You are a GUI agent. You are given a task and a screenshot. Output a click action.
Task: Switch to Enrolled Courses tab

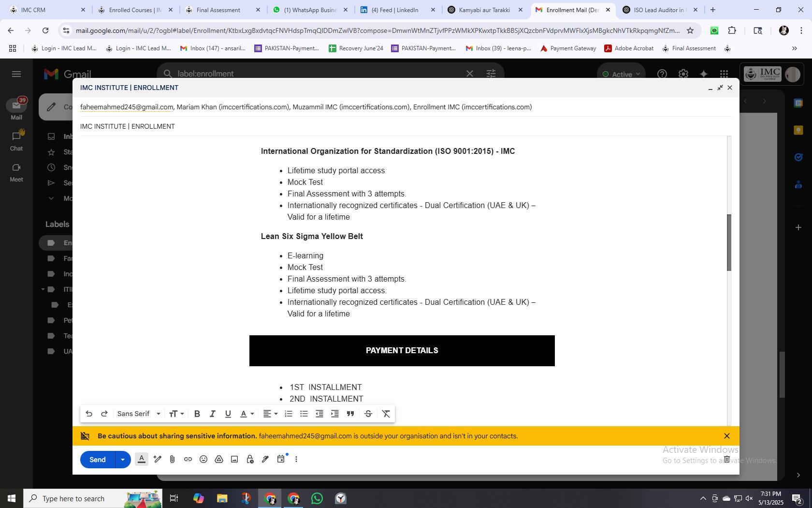coord(135,10)
